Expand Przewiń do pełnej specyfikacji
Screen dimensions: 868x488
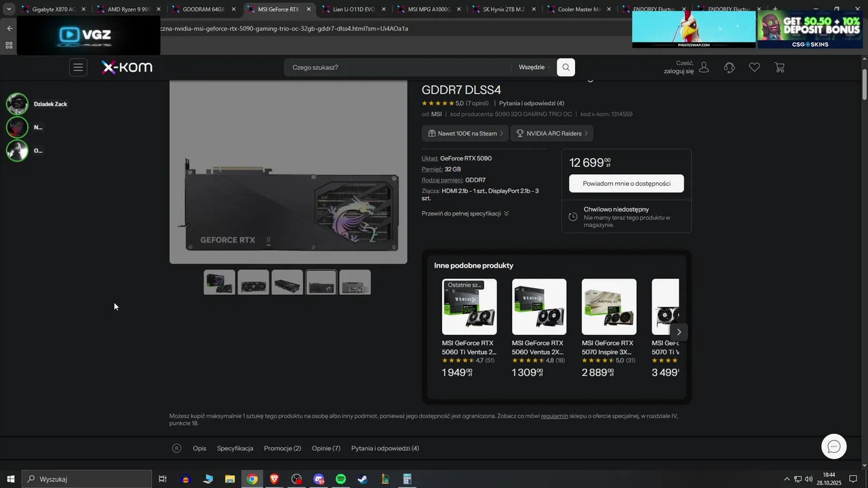pos(465,213)
